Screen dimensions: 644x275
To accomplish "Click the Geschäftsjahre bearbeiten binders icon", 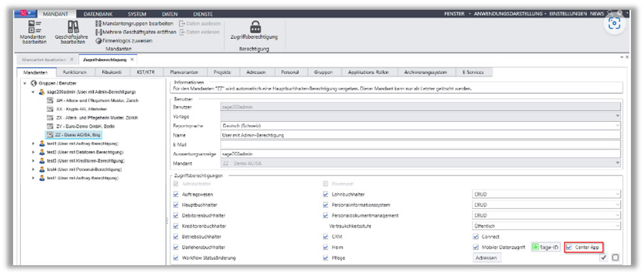I will click(73, 27).
